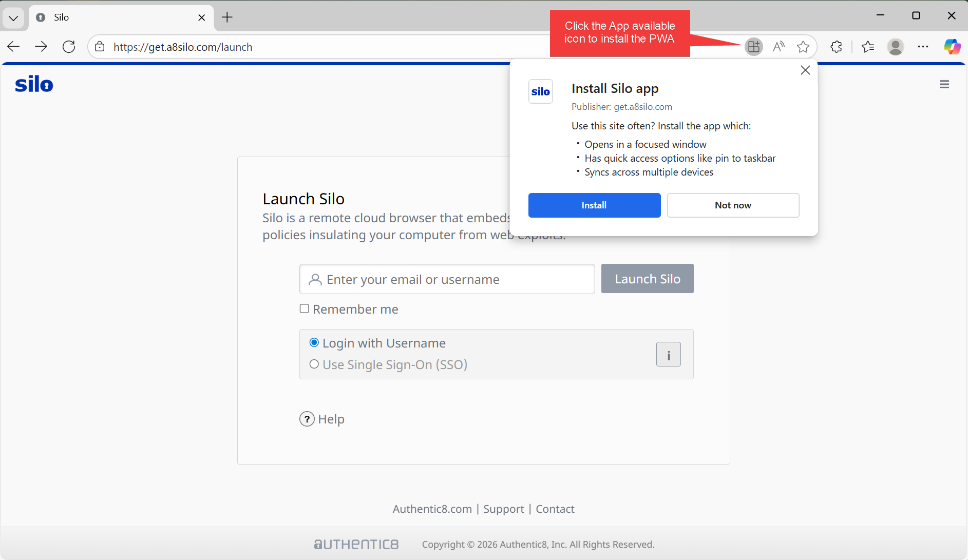Viewport: 968px width, 560px height.
Task: Open a new browser tab
Action: pos(227,17)
